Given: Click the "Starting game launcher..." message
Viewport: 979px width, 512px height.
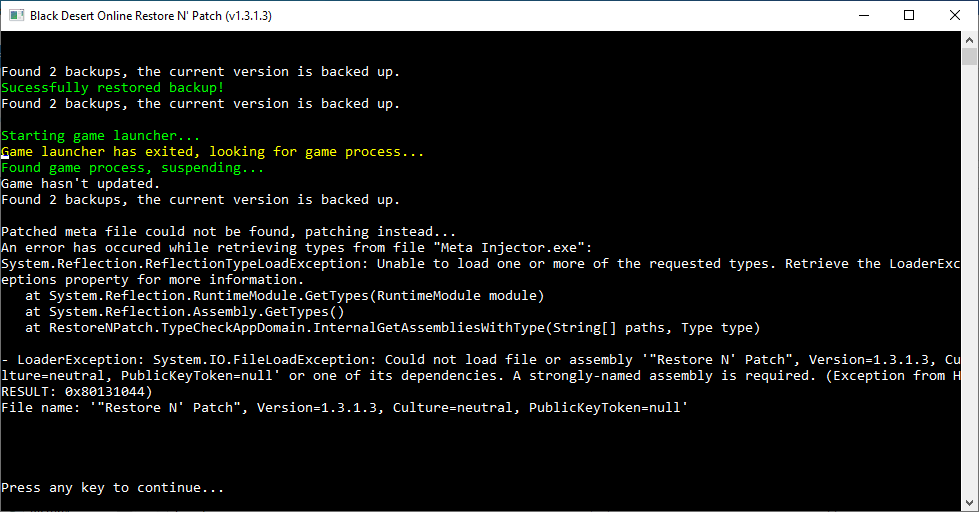Looking at the screenshot, I should [101, 136].
